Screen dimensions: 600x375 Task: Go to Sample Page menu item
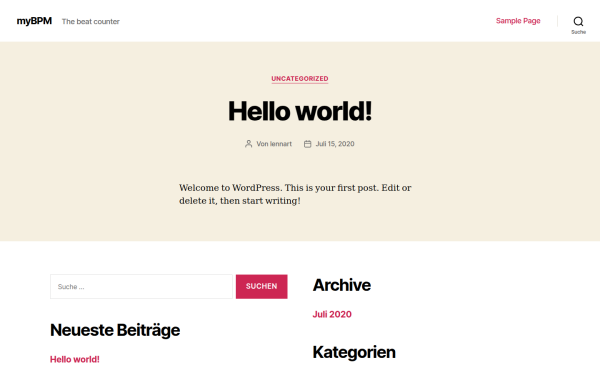[518, 21]
